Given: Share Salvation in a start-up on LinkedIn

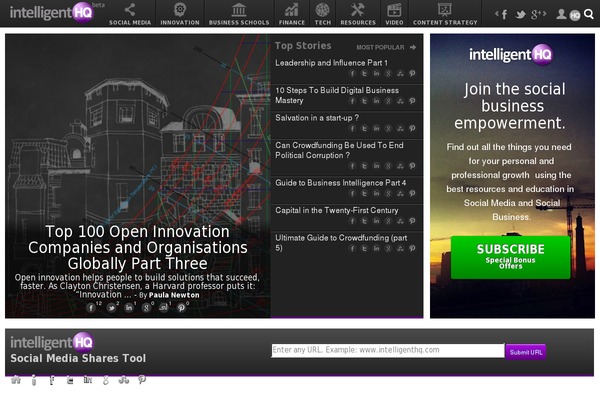Looking at the screenshot, I should [377, 129].
